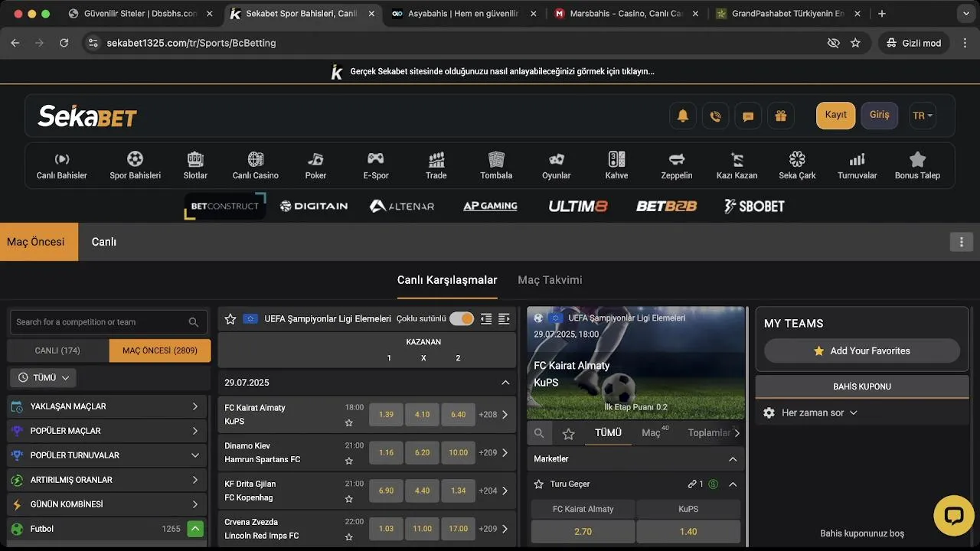
Task: Select the CANLI (174) tab
Action: [57, 350]
